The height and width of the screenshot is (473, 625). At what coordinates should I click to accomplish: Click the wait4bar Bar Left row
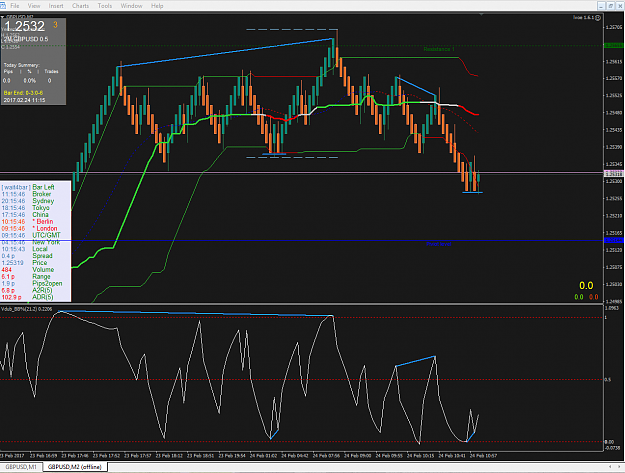pos(28,187)
